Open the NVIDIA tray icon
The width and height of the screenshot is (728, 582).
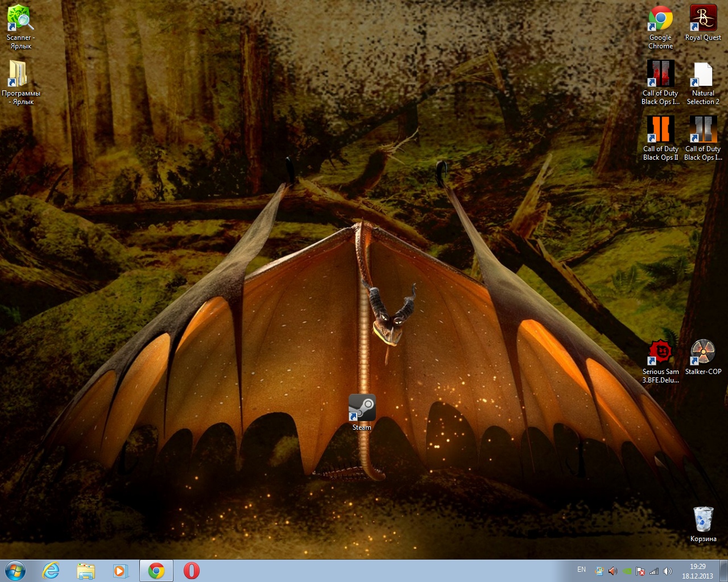coord(627,571)
